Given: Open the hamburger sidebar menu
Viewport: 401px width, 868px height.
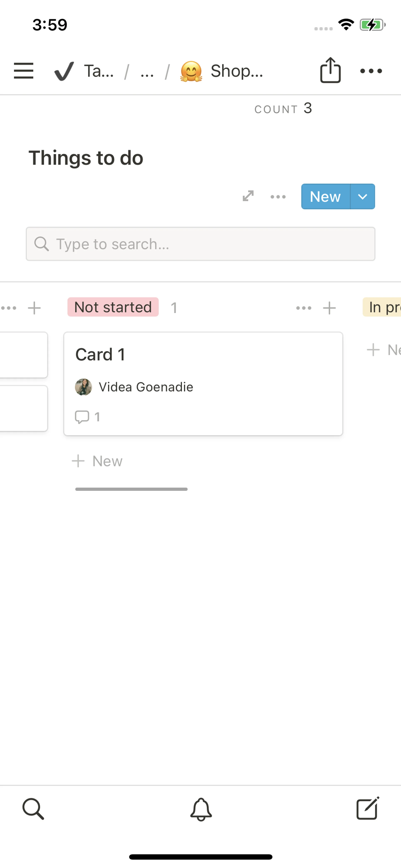Looking at the screenshot, I should [24, 71].
